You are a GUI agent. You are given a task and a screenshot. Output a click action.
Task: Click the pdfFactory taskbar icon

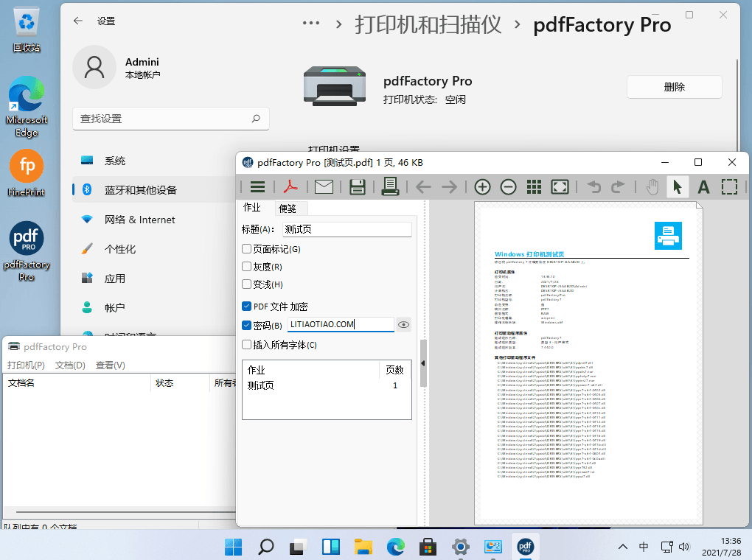coord(525,547)
